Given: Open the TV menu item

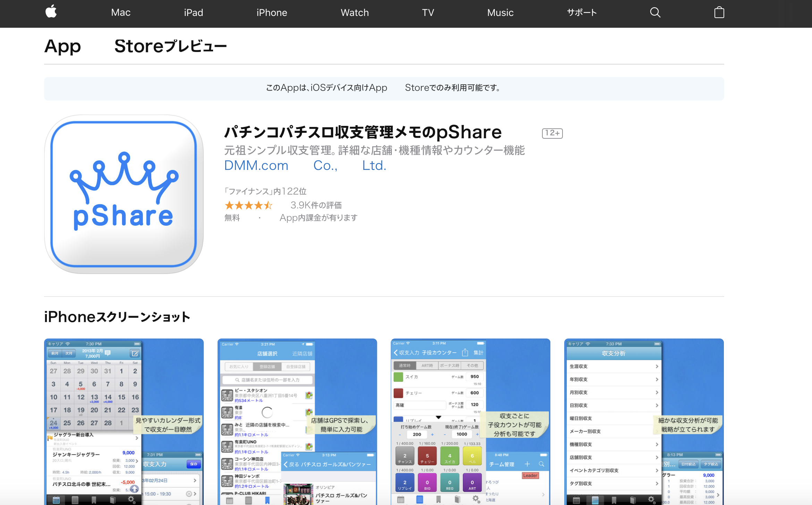Looking at the screenshot, I should click(x=428, y=13).
